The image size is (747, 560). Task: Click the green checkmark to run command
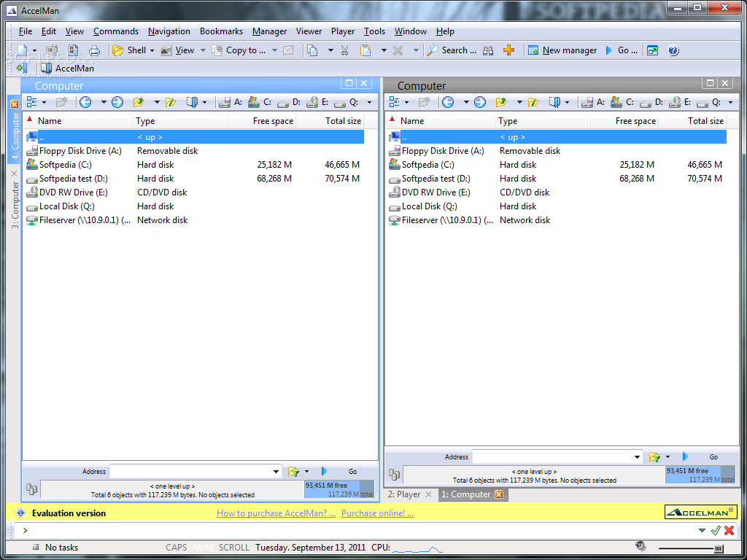pyautogui.click(x=715, y=531)
